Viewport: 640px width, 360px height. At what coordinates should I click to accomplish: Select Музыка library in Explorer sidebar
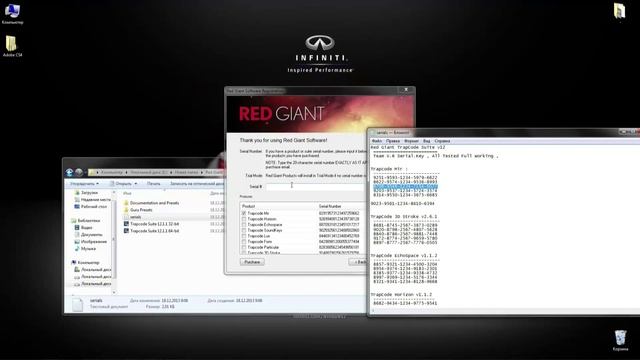pyautogui.click(x=85, y=249)
